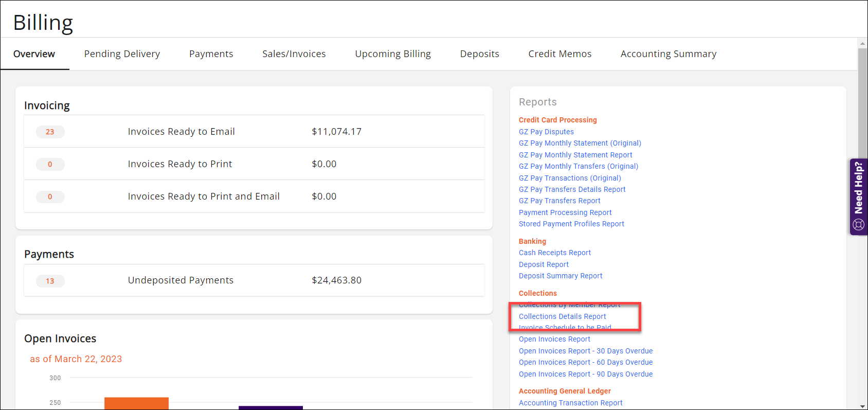Screen dimensions: 868x410
Task: Open the GZ Pay Disputes report
Action: [546, 132]
